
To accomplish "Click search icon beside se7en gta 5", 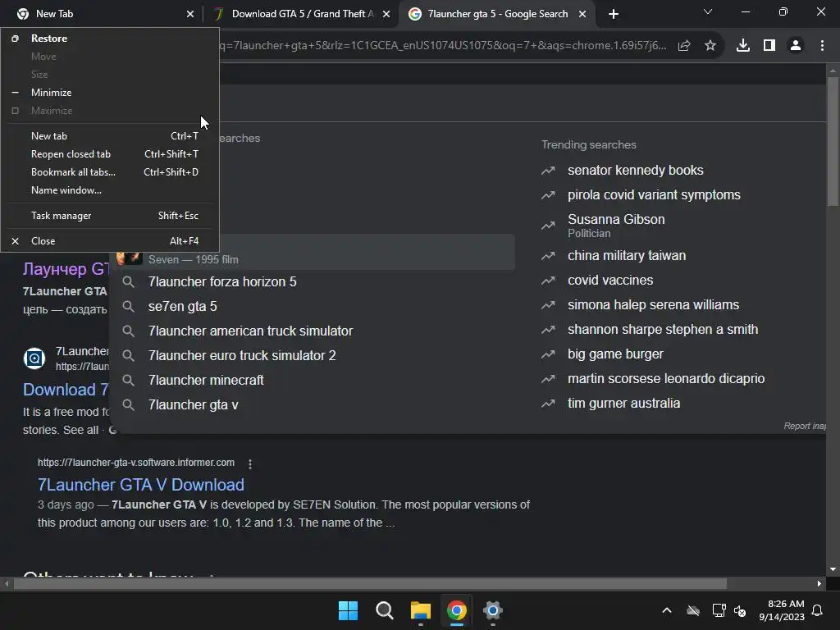I will pos(128,307).
